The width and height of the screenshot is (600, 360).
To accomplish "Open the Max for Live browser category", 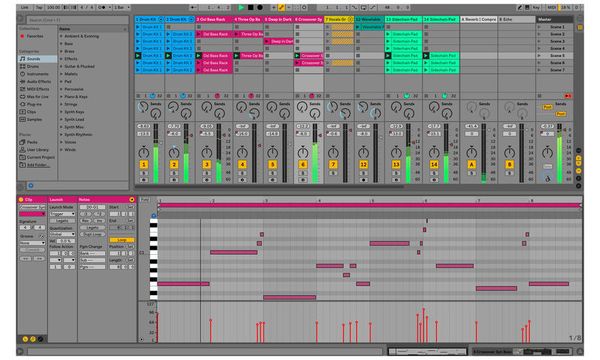I will point(37,97).
